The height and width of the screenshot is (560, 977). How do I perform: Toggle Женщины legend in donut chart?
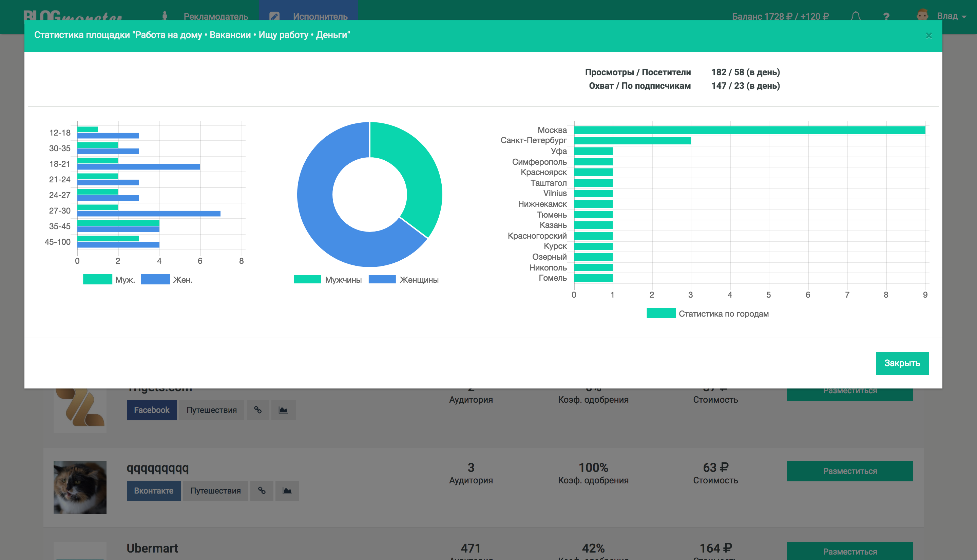pyautogui.click(x=403, y=280)
